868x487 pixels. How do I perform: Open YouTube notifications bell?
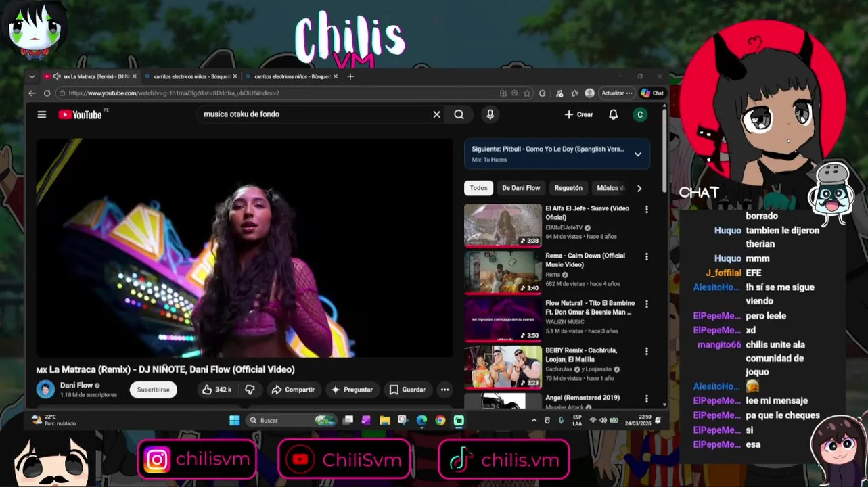tap(613, 114)
